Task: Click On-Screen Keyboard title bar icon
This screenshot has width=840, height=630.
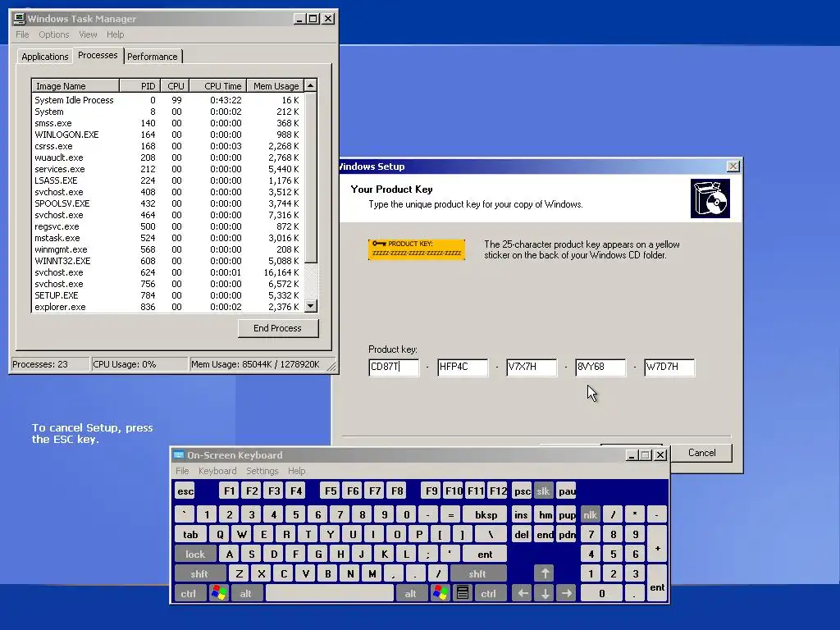Action: (179, 454)
